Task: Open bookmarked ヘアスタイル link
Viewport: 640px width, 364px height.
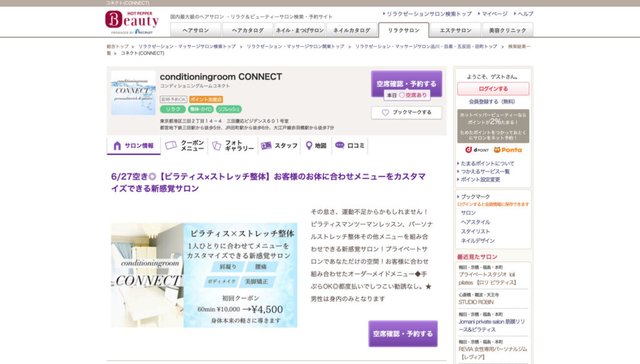Action: pos(476,222)
